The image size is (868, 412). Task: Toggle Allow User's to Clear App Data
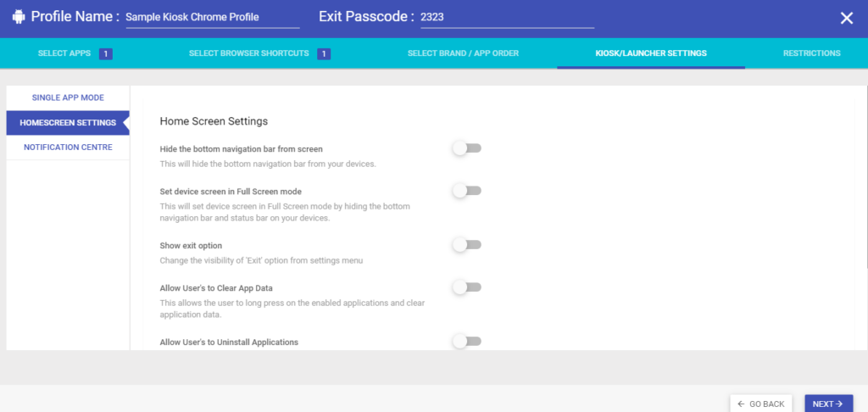tap(467, 287)
